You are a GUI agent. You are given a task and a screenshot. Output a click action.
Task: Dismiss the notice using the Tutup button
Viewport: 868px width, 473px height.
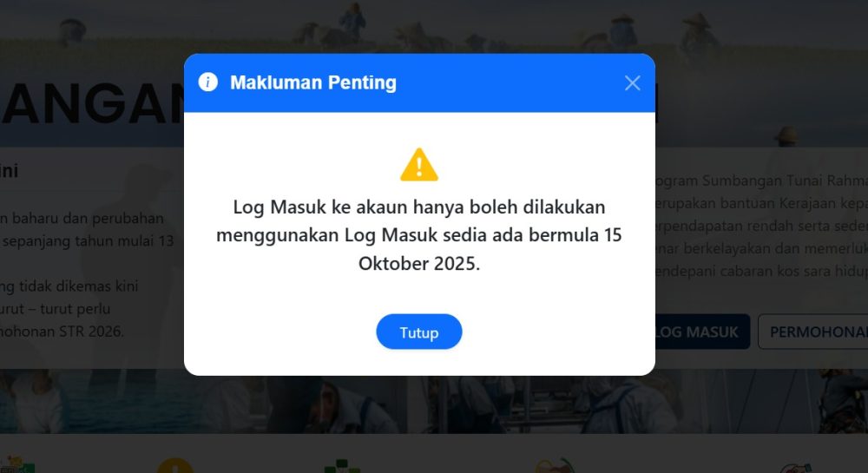419,332
